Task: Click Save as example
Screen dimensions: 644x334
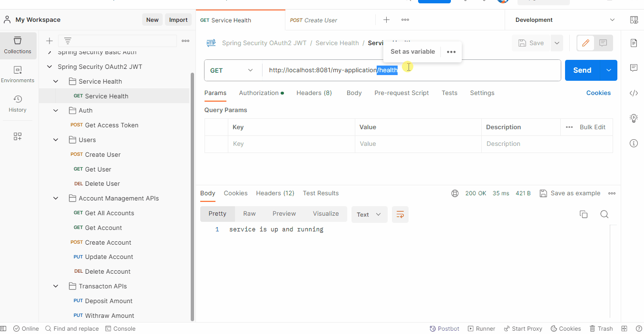Action: point(570,193)
